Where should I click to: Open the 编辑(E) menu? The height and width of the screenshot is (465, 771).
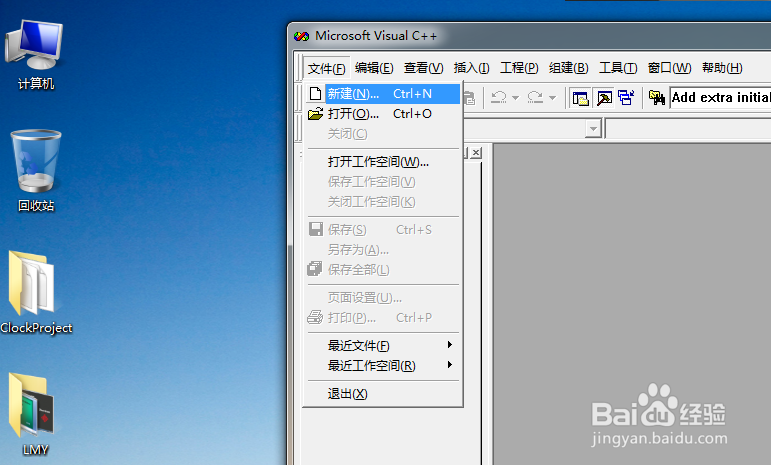pos(374,68)
